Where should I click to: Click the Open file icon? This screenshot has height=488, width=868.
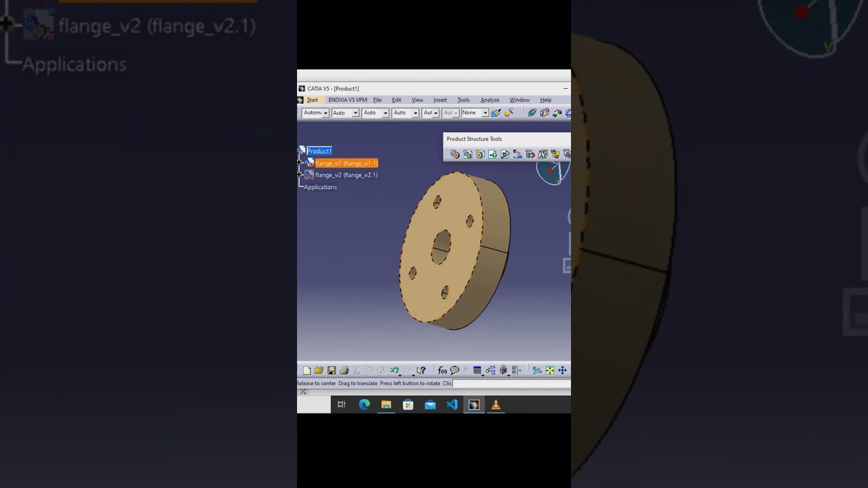tap(319, 371)
